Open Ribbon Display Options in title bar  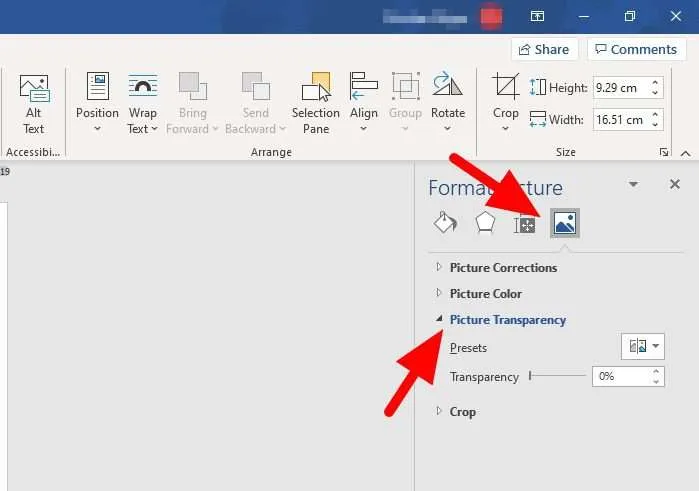(537, 17)
